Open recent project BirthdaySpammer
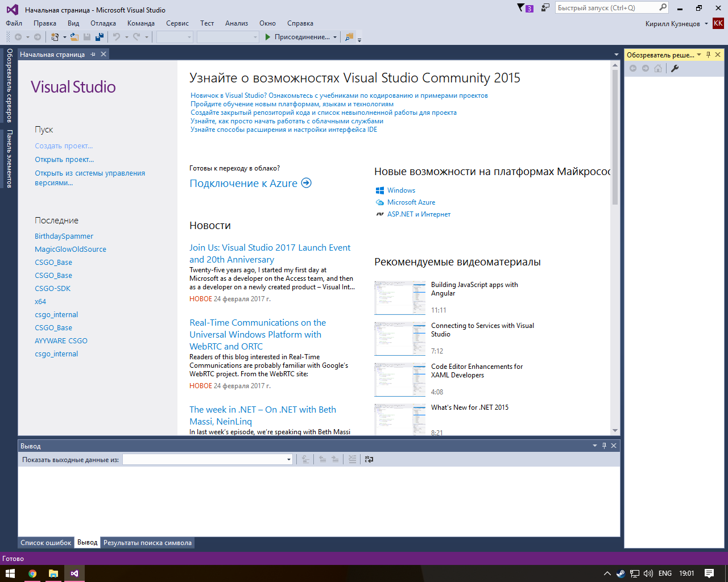The width and height of the screenshot is (728, 582). pyautogui.click(x=64, y=236)
